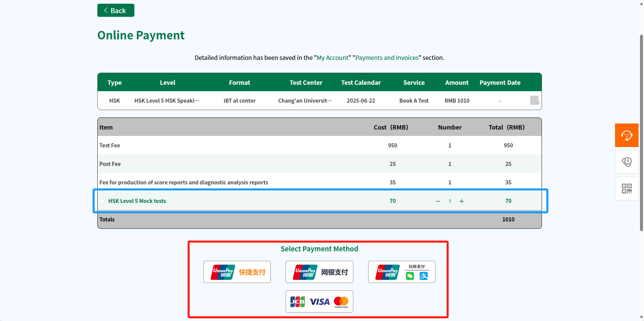
Task: Select UnionPay scan code payment with WeChat/Alipay
Action: pyautogui.click(x=401, y=272)
